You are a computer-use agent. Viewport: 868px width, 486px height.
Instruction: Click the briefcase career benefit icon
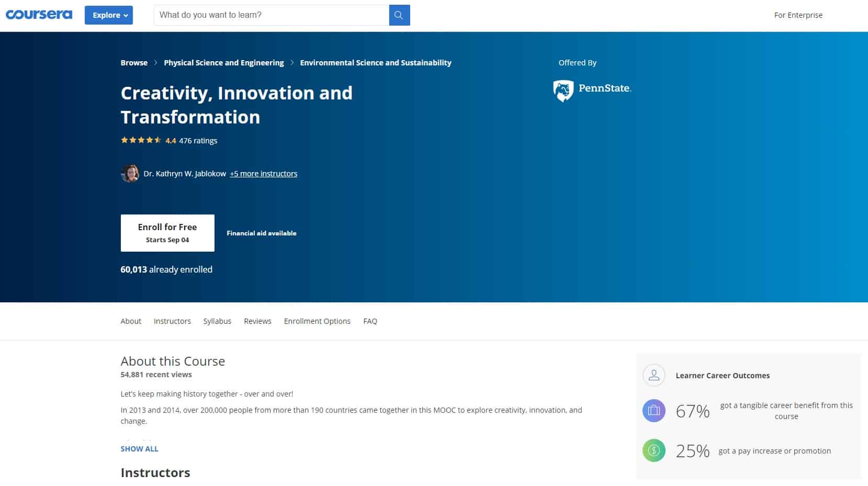[653, 411]
